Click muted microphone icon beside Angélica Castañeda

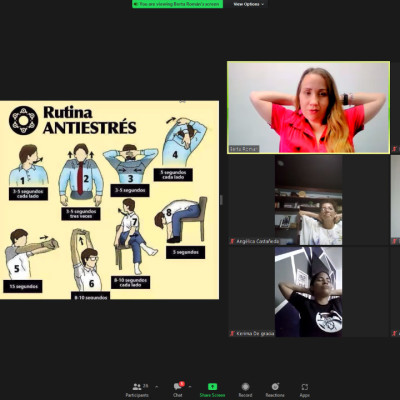tap(232, 241)
